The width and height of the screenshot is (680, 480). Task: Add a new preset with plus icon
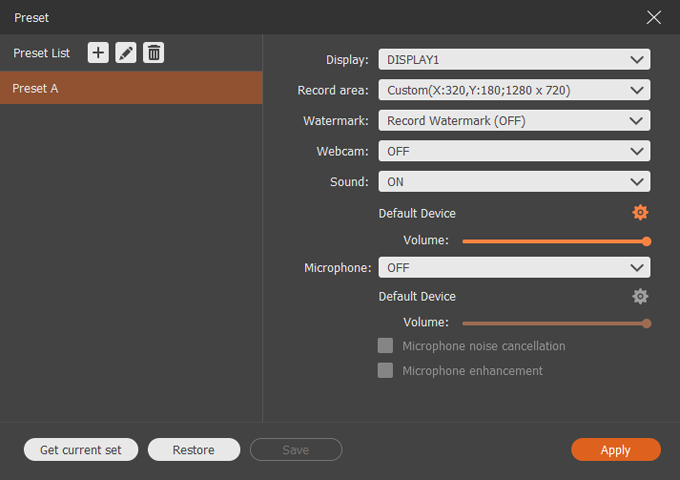tap(98, 53)
